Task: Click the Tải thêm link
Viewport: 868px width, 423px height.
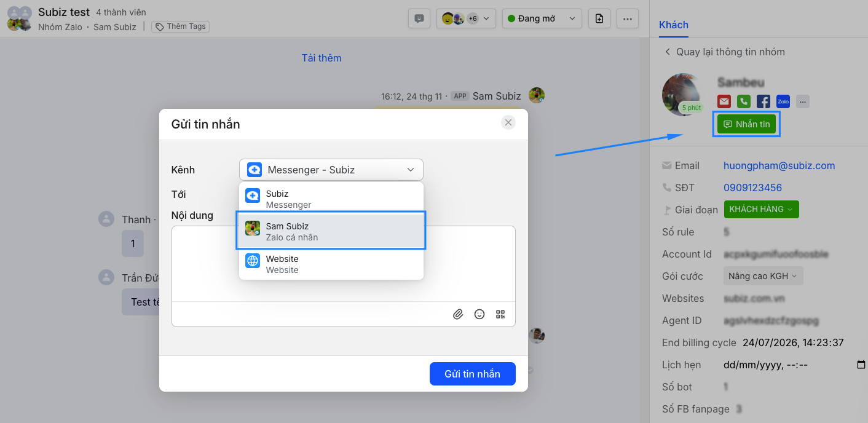Action: coord(322,58)
